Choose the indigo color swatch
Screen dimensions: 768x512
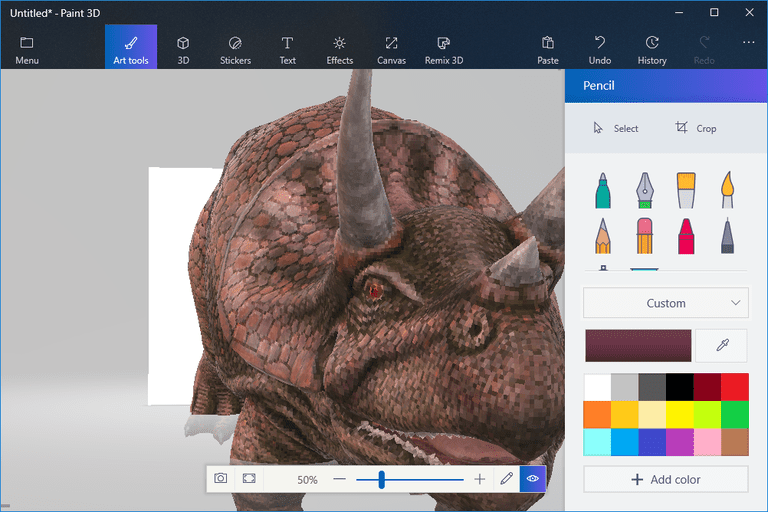coord(652,442)
